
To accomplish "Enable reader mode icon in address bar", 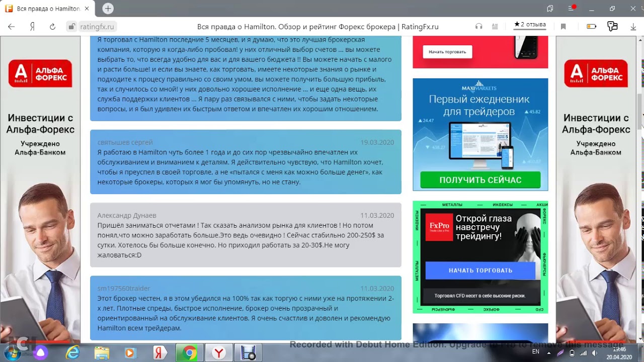I will click(495, 27).
